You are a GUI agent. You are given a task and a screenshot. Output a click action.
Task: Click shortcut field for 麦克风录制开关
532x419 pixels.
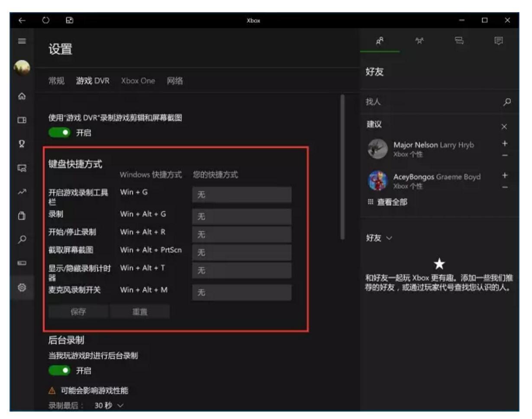242,292
